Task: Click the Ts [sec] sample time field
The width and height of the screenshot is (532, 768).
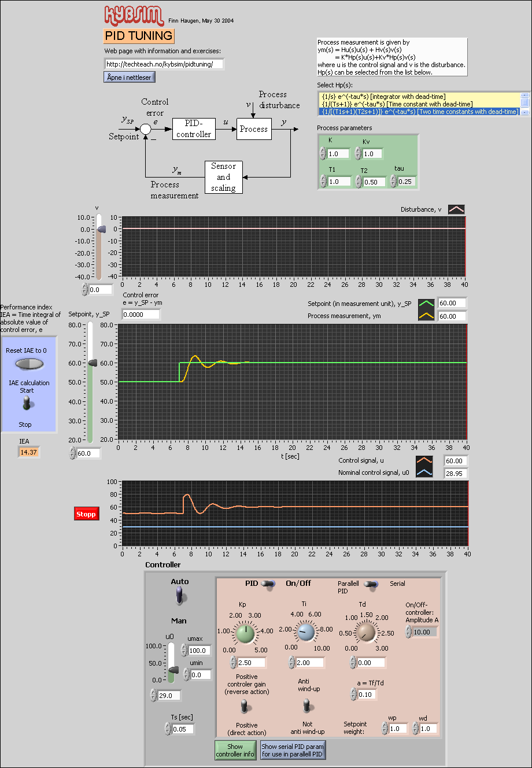Action: point(183,729)
